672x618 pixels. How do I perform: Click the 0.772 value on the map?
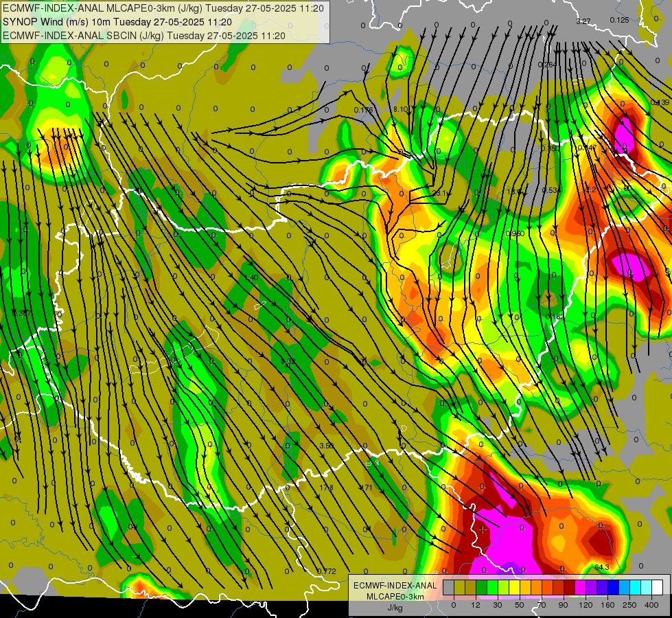[x=327, y=571]
